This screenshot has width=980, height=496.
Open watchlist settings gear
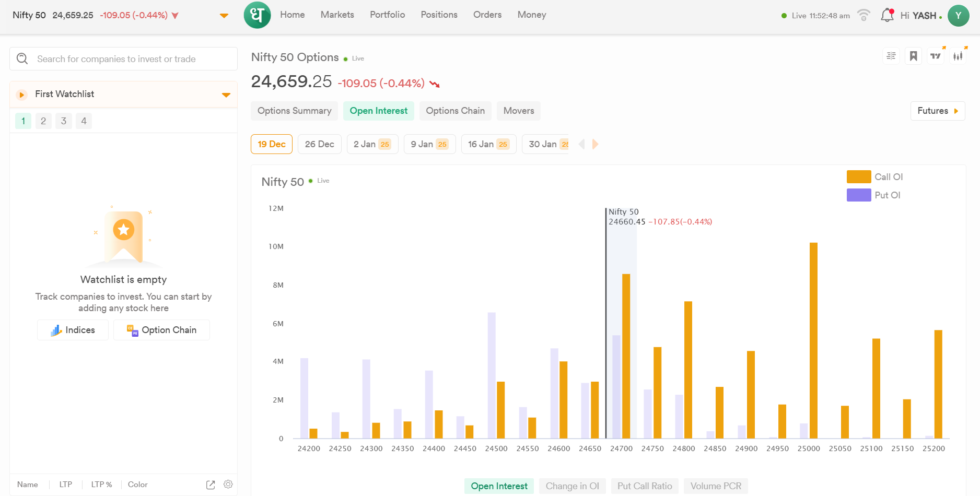[228, 485]
